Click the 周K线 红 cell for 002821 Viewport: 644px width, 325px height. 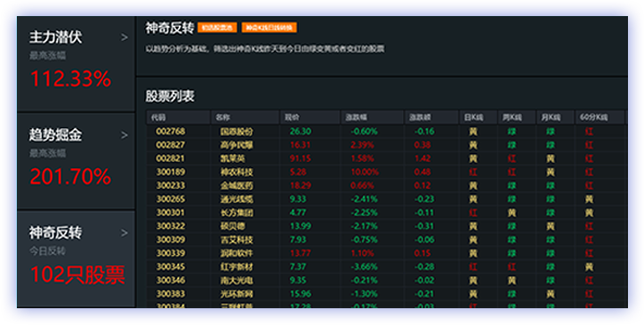point(511,158)
